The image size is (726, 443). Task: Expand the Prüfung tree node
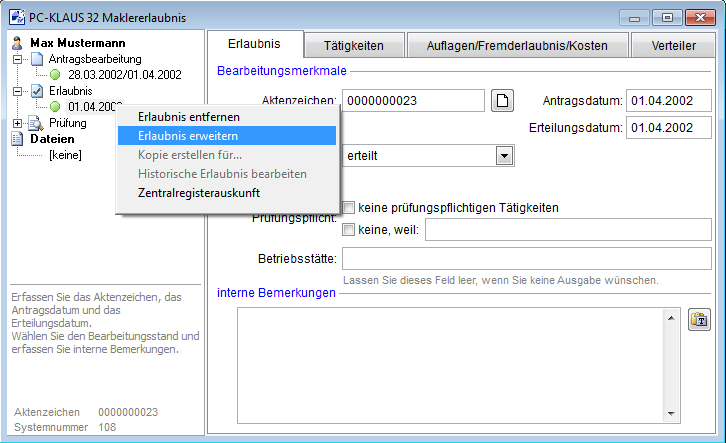(17, 123)
